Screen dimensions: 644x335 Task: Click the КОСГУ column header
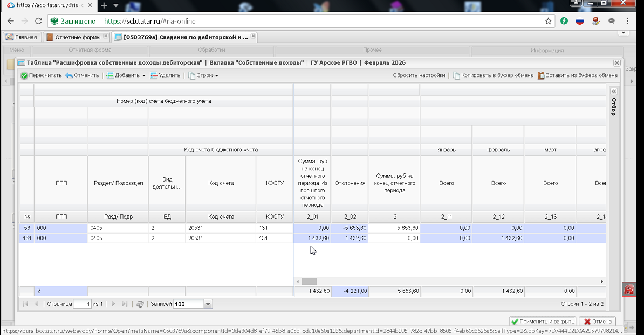[275, 217]
